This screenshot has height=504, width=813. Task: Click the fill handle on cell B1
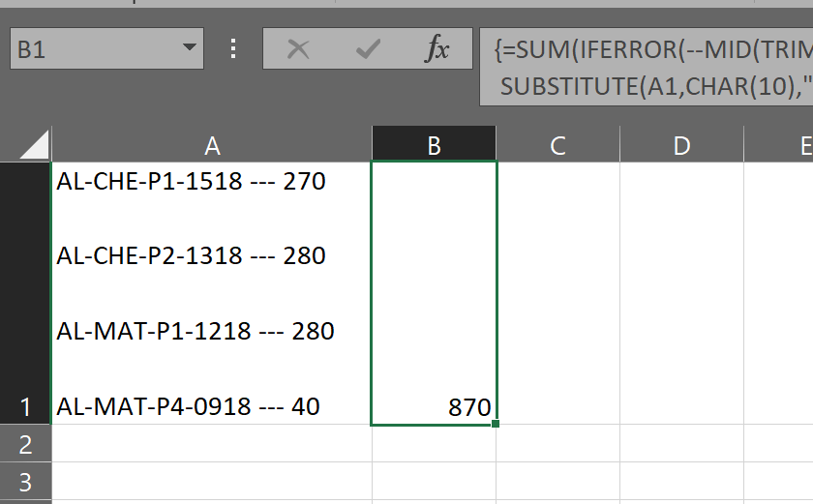coord(497,424)
